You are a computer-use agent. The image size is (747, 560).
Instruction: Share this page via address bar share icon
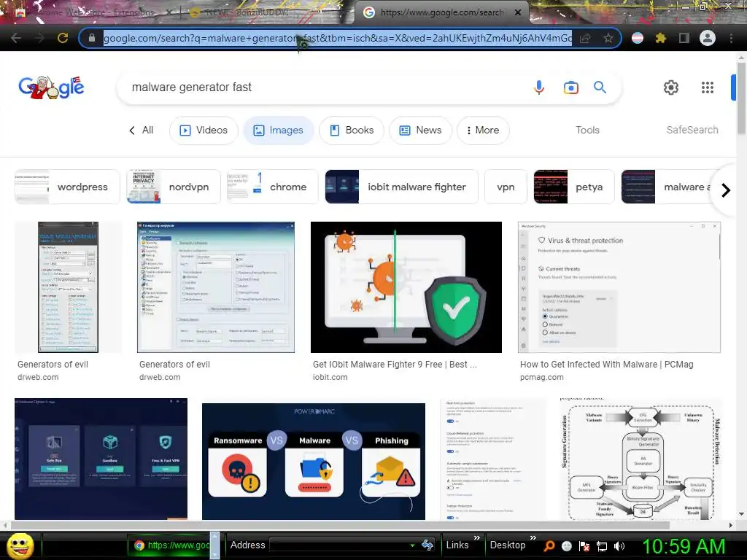pyautogui.click(x=585, y=38)
